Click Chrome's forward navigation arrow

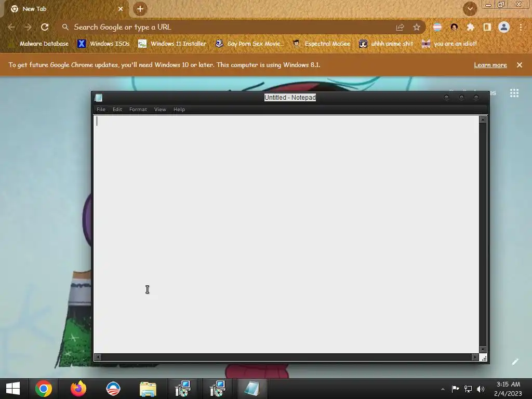point(28,27)
